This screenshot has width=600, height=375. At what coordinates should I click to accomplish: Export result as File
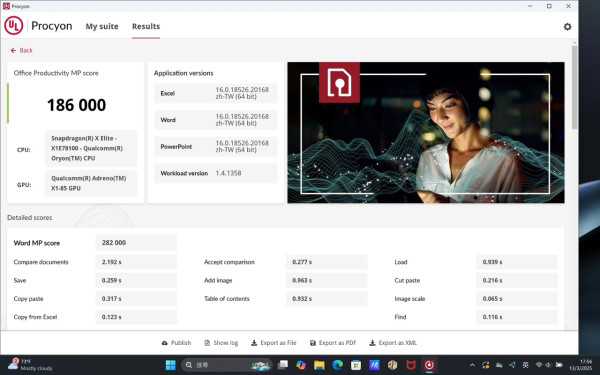pos(274,343)
